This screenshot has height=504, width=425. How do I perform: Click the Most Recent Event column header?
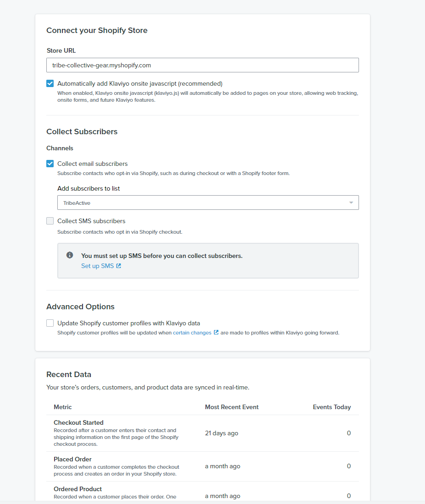(x=232, y=407)
